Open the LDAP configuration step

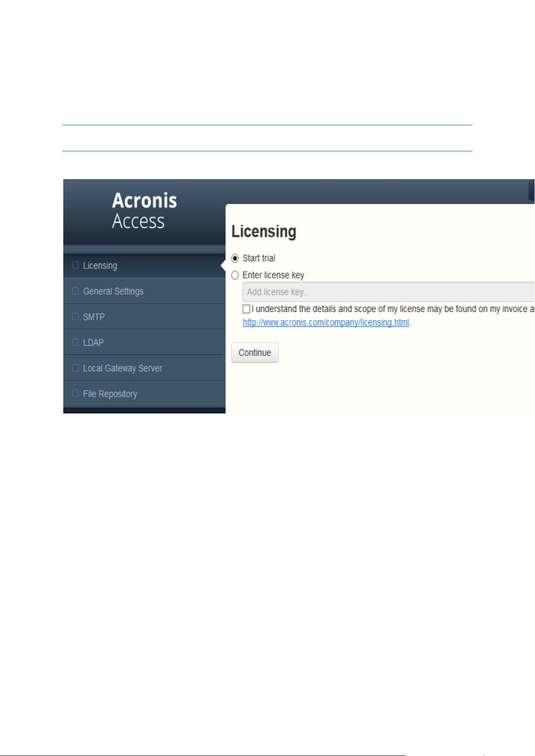coord(144,342)
